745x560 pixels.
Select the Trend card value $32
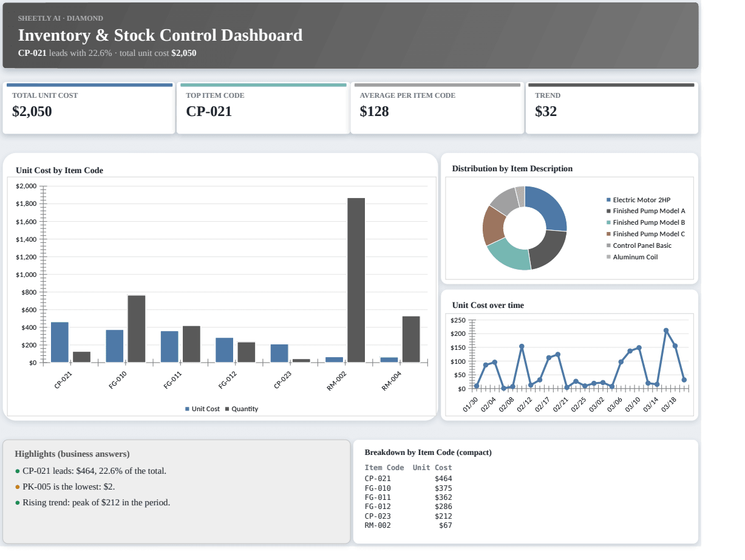point(546,112)
